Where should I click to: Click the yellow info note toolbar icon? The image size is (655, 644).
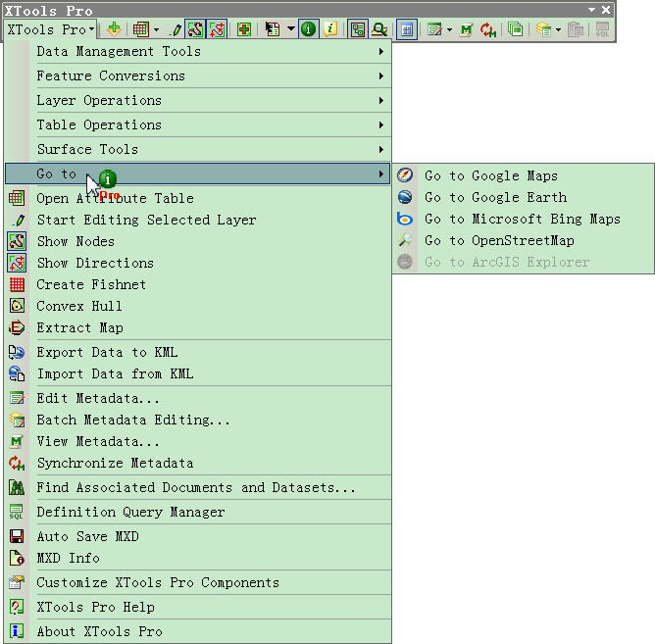point(330,29)
